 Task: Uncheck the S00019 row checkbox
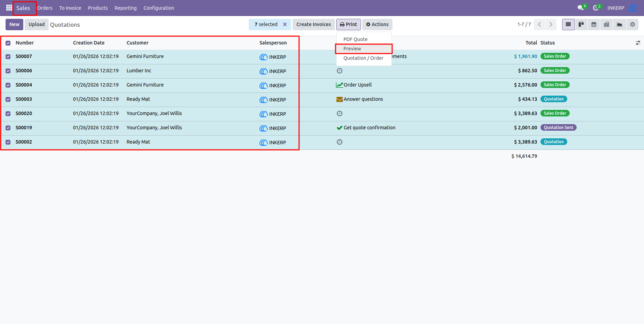[x=8, y=128]
